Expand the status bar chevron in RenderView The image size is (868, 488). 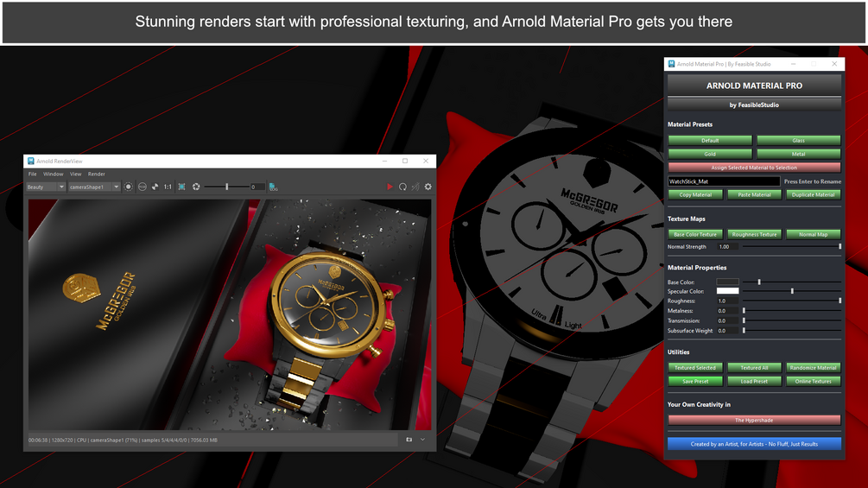423,440
